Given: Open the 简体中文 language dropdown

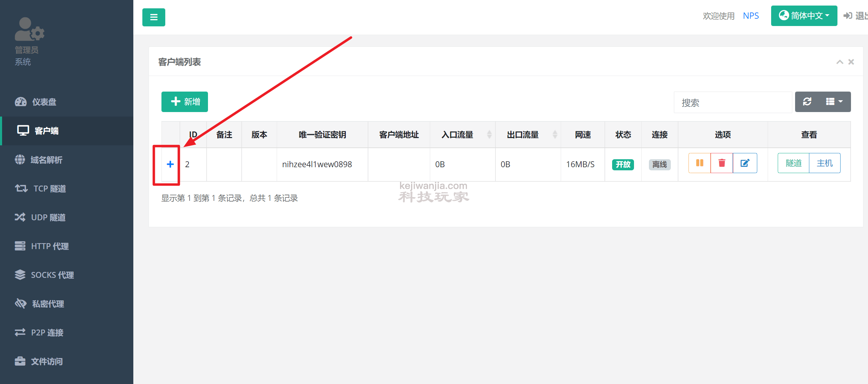Looking at the screenshot, I should [804, 16].
